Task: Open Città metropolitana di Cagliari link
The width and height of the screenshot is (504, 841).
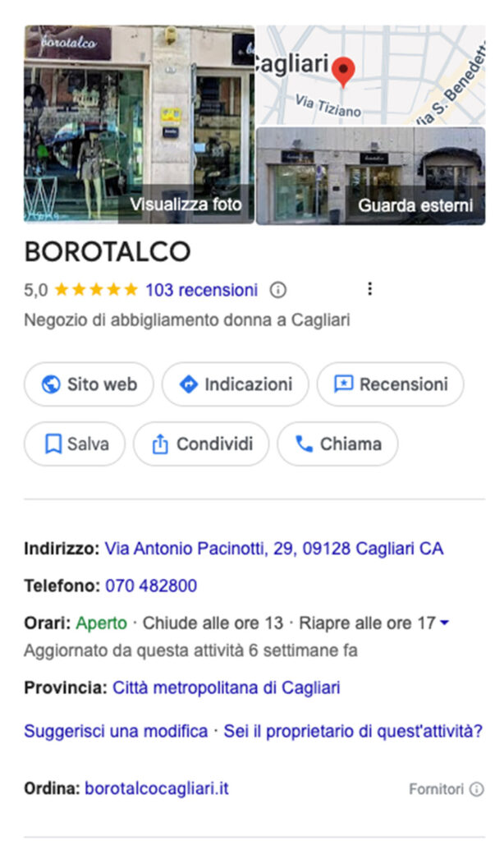Action: (226, 687)
